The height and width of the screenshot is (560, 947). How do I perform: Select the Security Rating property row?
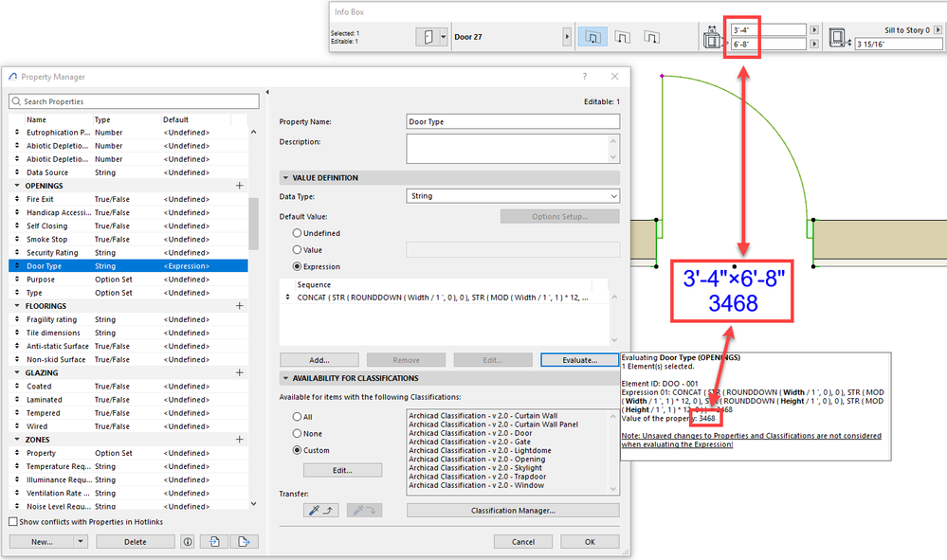click(128, 253)
